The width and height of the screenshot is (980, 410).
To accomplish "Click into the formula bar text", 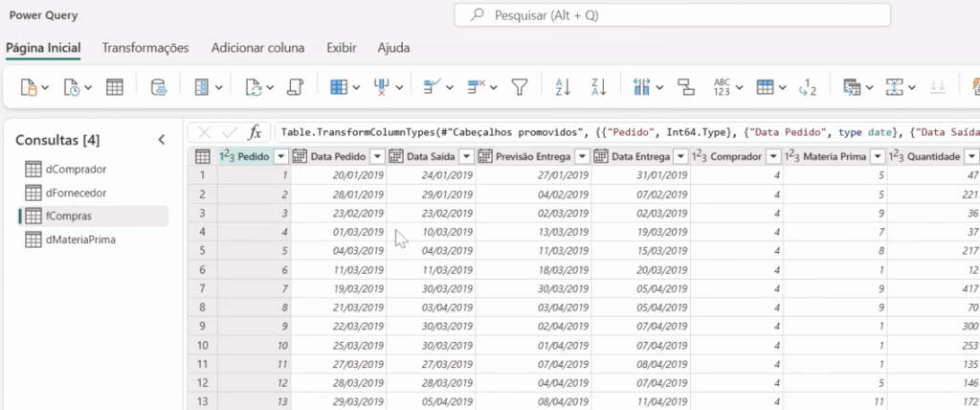I will tap(627, 132).
